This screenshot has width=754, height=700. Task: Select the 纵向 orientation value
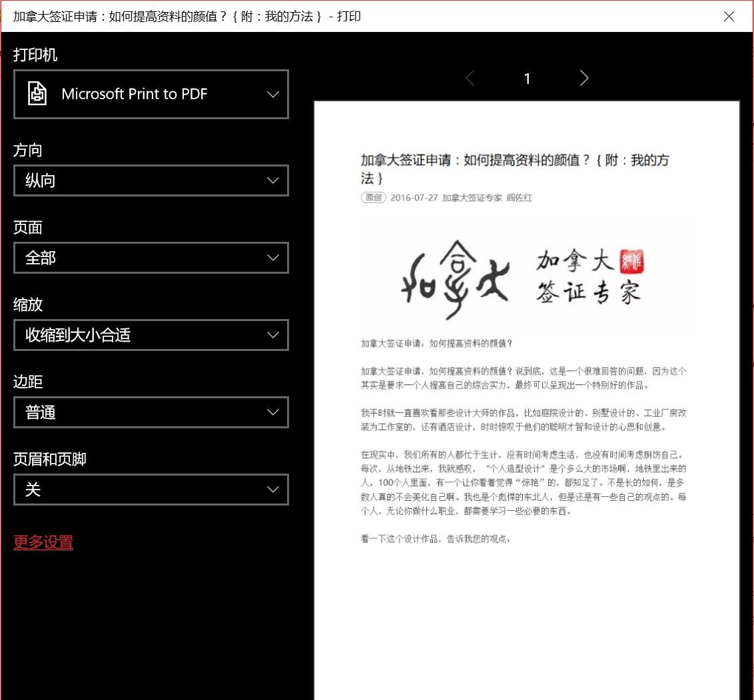point(40,180)
